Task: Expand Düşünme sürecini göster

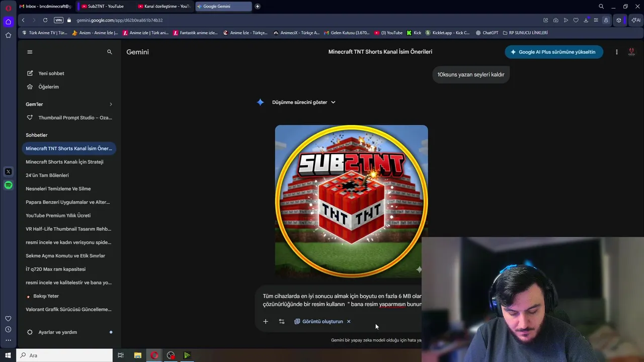Action: [x=304, y=102]
